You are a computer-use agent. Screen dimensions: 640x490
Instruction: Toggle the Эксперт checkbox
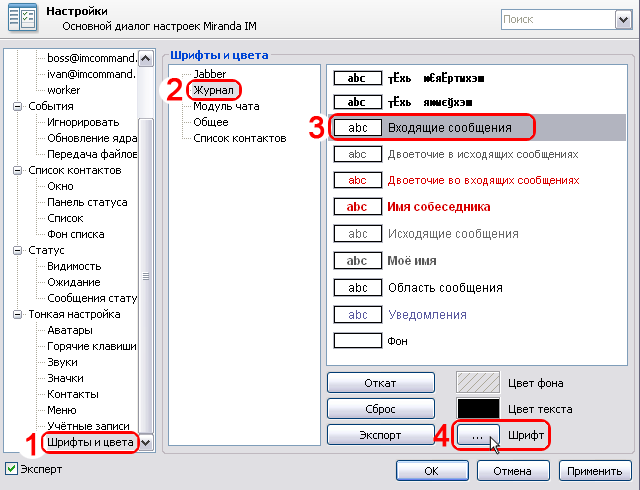tap(11, 469)
